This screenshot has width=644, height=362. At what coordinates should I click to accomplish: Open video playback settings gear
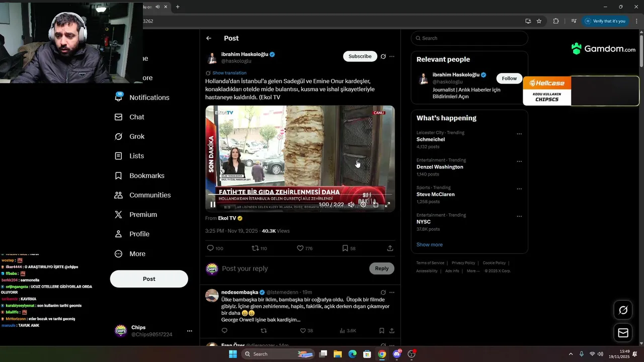point(363,205)
